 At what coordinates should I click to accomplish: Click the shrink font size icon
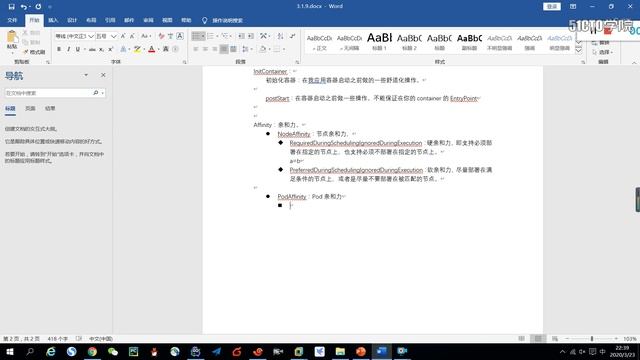132,36
